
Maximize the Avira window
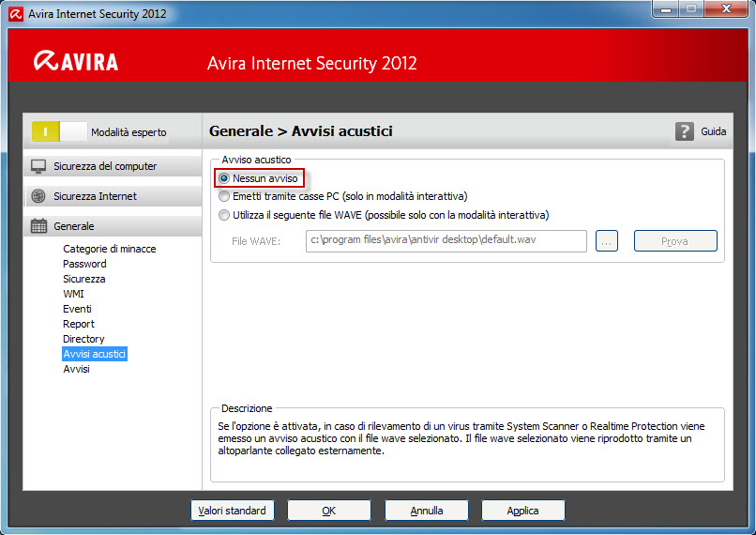(x=691, y=9)
